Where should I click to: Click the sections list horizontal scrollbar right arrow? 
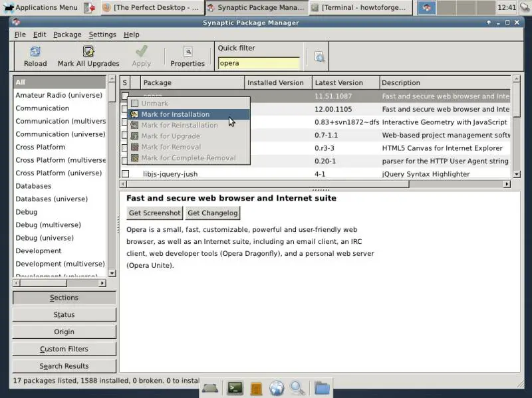tap(102, 283)
